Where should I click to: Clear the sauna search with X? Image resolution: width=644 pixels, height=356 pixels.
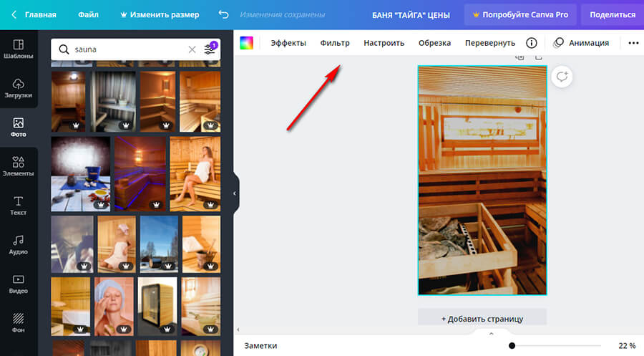(192, 49)
